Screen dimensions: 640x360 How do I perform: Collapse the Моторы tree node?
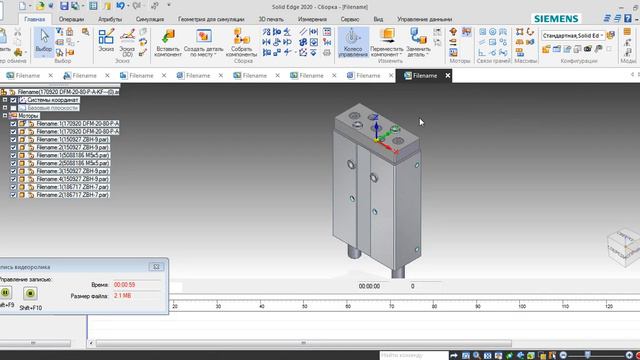pos(5,116)
